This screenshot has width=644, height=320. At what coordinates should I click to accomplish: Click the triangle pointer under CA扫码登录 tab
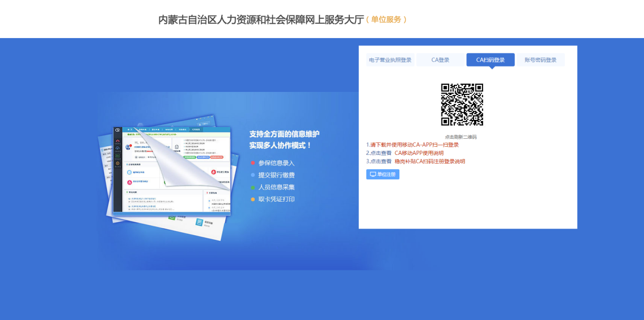pos(491,68)
